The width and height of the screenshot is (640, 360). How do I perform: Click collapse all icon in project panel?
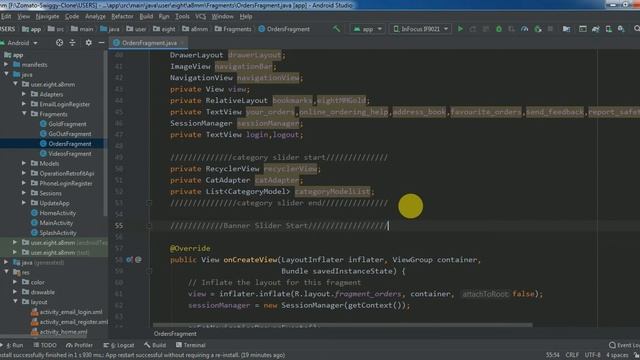[x=73, y=42]
